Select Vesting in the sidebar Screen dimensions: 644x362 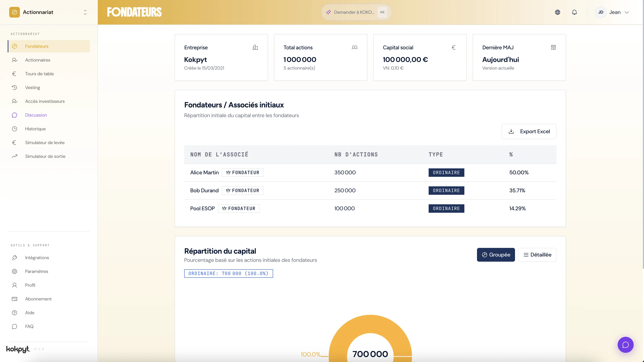(49, 88)
